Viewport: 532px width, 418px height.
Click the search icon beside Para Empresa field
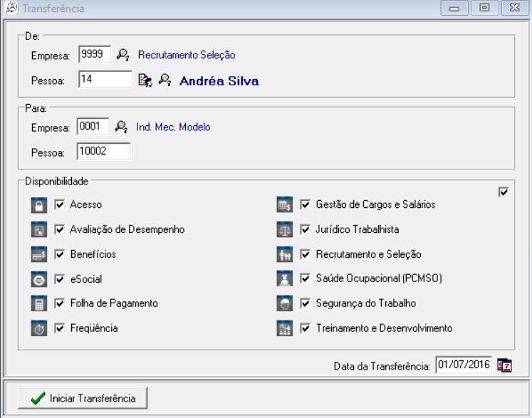coord(121,127)
